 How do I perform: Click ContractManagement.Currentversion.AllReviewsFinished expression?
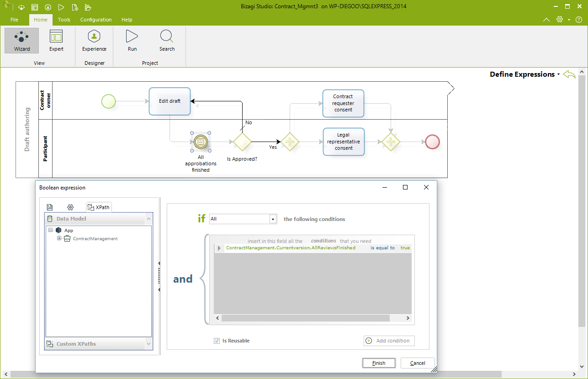(x=291, y=248)
